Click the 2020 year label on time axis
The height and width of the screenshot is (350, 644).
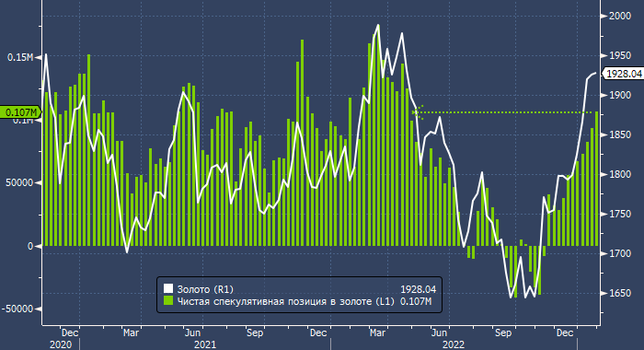[61, 344]
